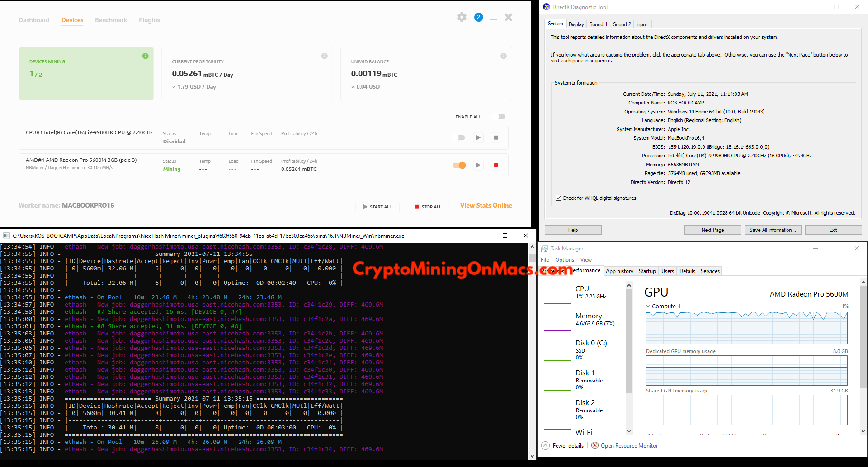Start mining on CPU#1 with play button

(478, 137)
